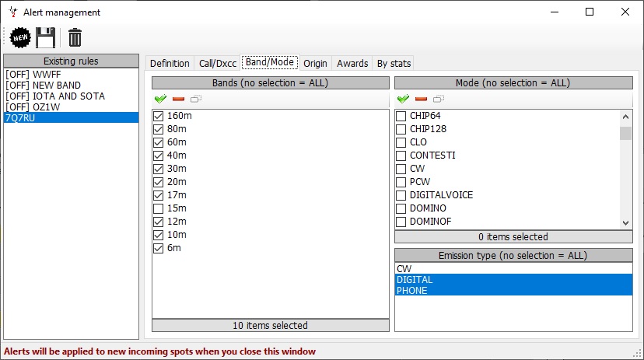Invert band selection icon

(x=196, y=99)
